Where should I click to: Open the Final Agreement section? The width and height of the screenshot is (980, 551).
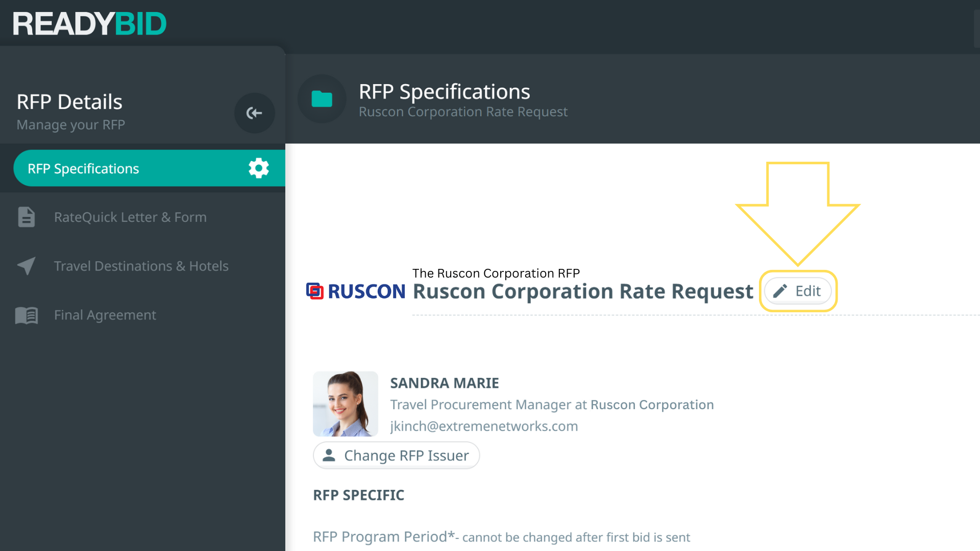(105, 315)
